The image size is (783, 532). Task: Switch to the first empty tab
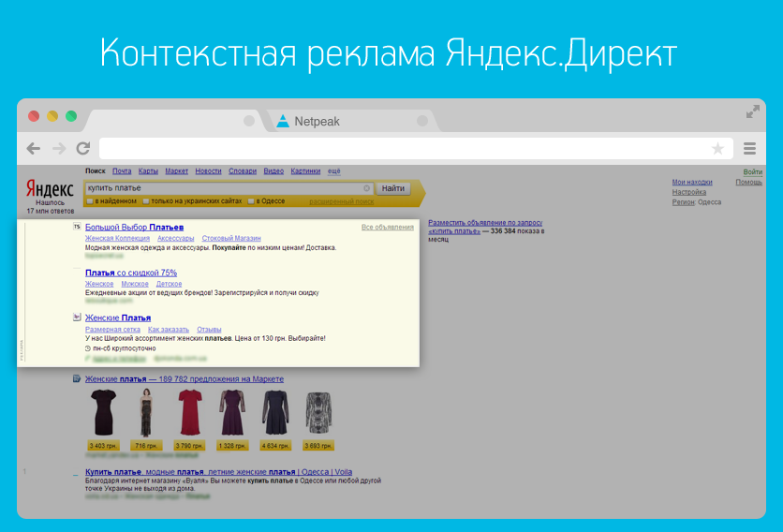pyautogui.click(x=175, y=121)
